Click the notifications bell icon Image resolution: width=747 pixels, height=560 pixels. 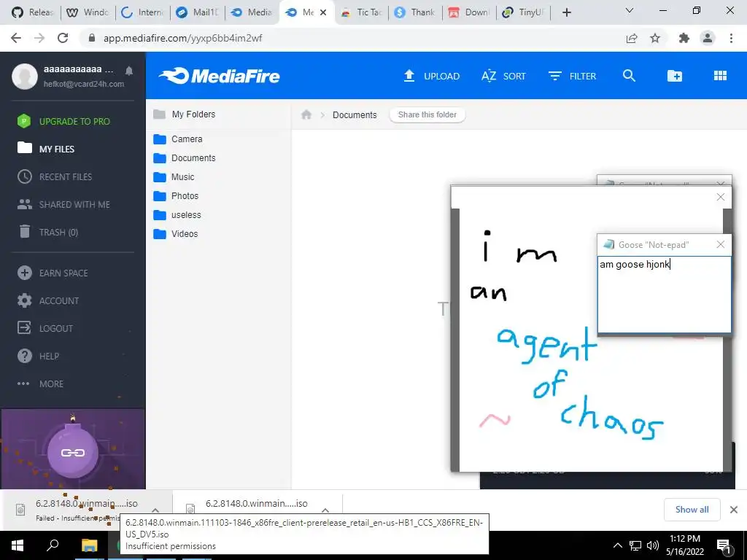coord(129,71)
